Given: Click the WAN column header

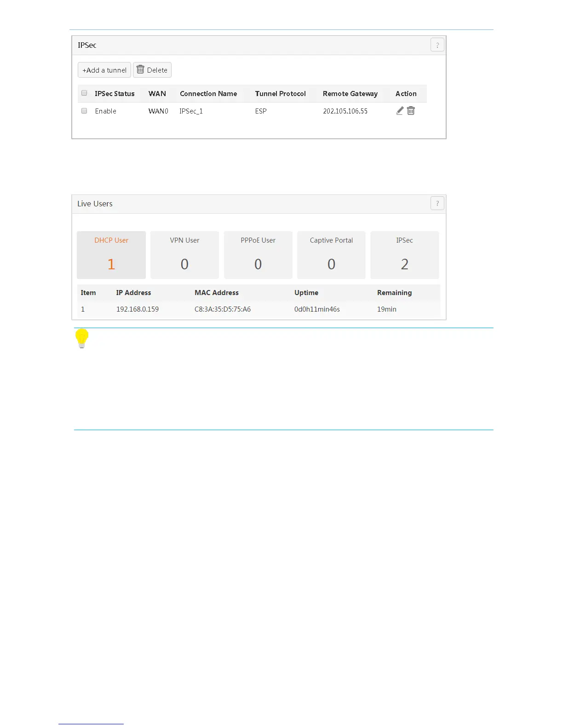Looking at the screenshot, I should pyautogui.click(x=157, y=94).
